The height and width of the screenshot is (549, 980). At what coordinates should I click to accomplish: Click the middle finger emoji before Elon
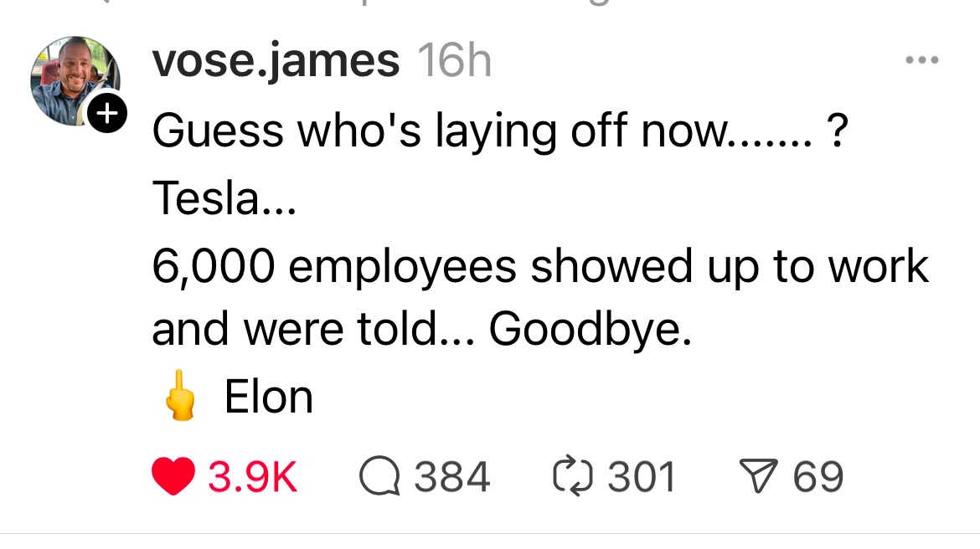(x=178, y=398)
